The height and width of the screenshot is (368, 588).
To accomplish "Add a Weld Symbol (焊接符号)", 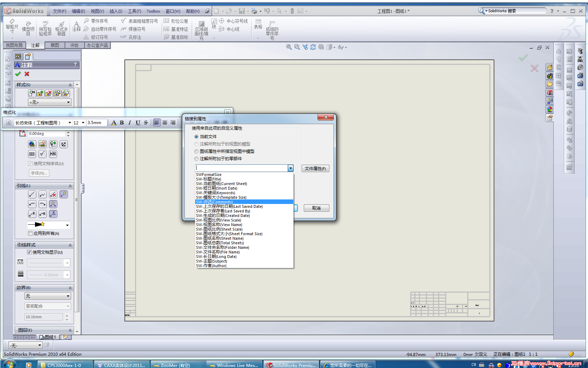I will click(133, 29).
